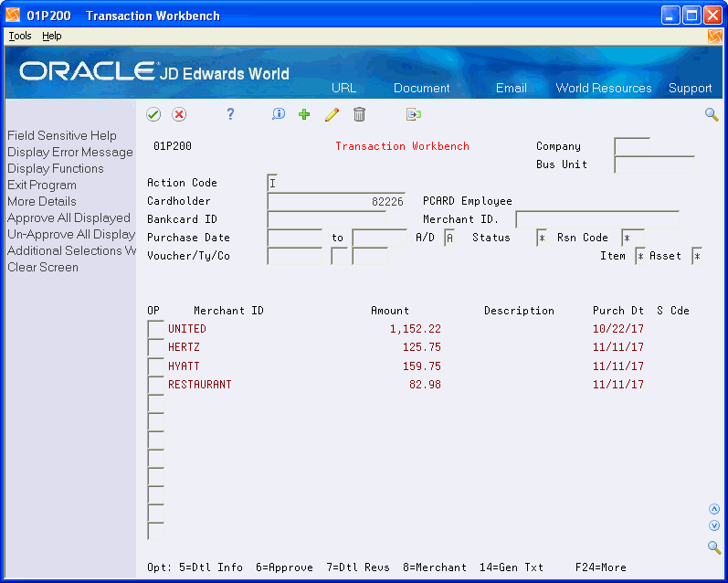The width and height of the screenshot is (728, 583).
Task: Click the Bankcard ID input field
Action: (x=326, y=219)
